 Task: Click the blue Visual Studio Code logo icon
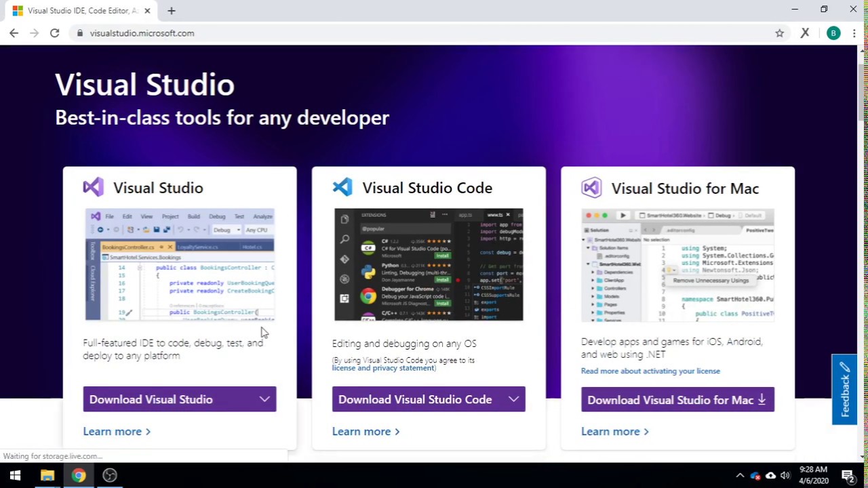(342, 187)
